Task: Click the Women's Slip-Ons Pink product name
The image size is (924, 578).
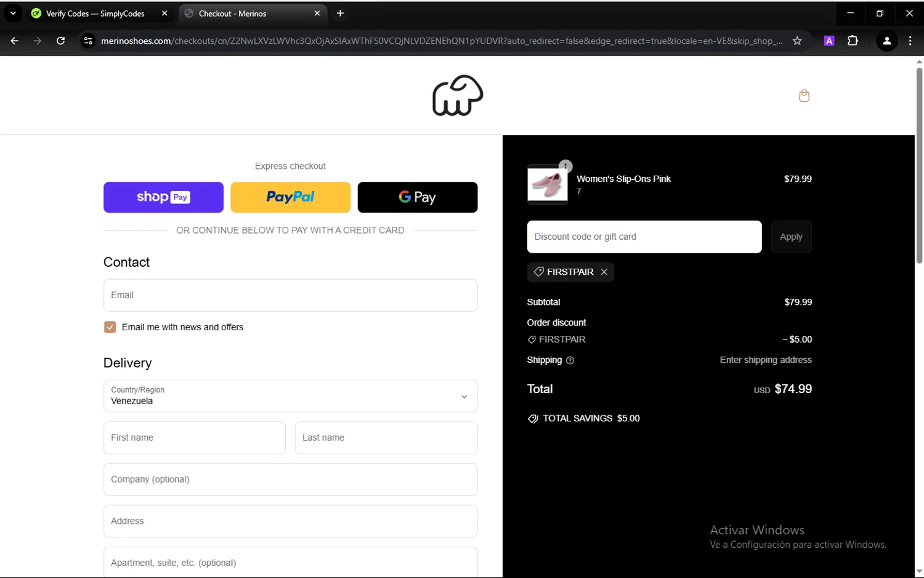Action: pyautogui.click(x=623, y=179)
